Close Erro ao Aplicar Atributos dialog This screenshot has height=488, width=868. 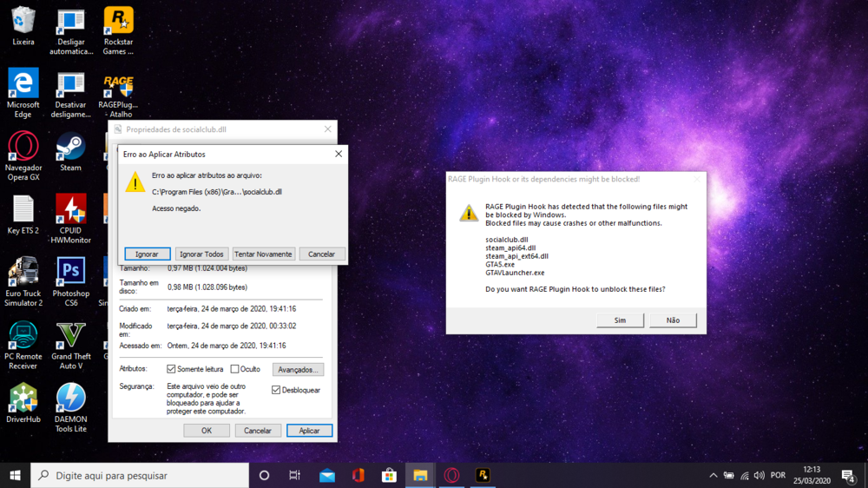[339, 154]
